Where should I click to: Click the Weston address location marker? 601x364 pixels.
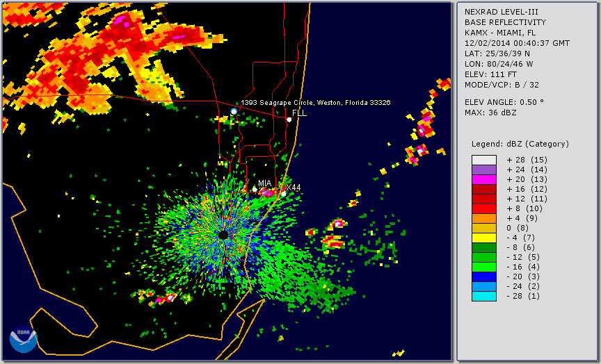pyautogui.click(x=234, y=111)
